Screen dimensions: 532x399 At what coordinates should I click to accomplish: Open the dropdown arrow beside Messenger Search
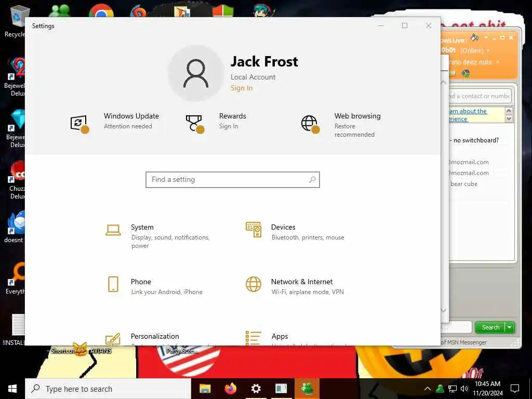coord(510,327)
